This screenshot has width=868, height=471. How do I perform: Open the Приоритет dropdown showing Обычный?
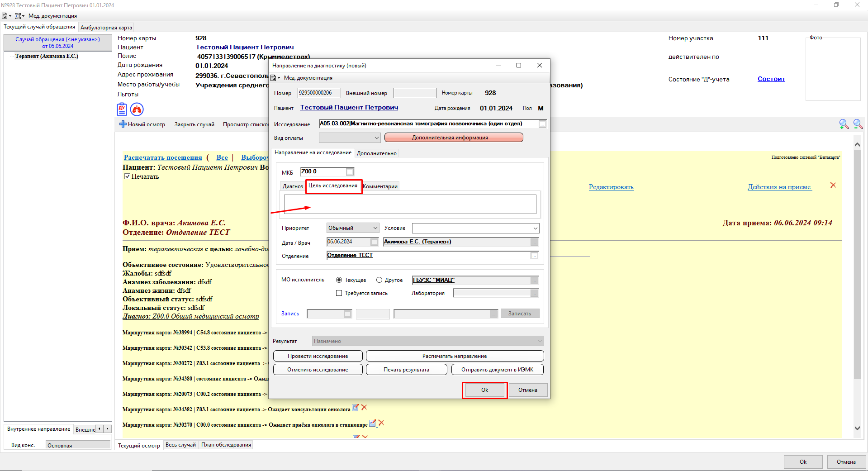point(353,228)
